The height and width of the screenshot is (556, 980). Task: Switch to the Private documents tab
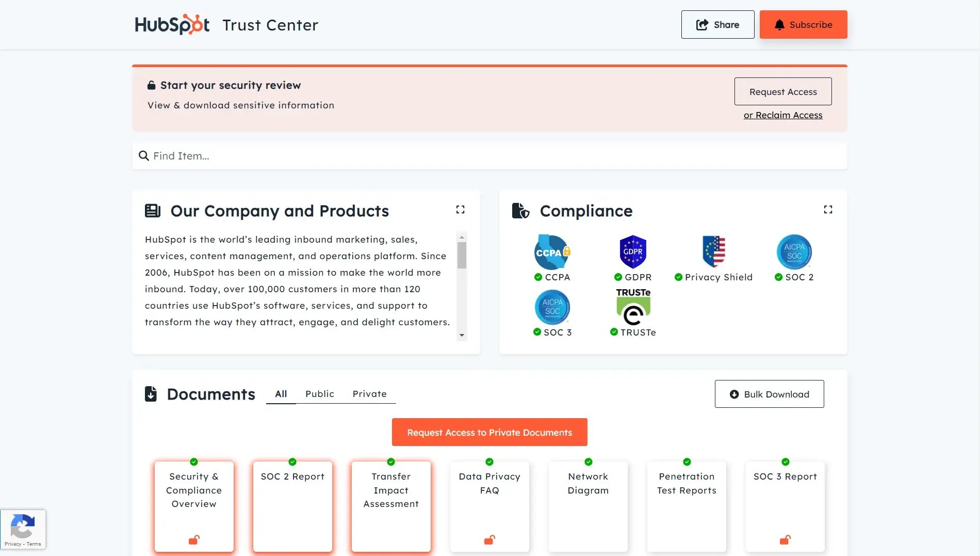[370, 394]
